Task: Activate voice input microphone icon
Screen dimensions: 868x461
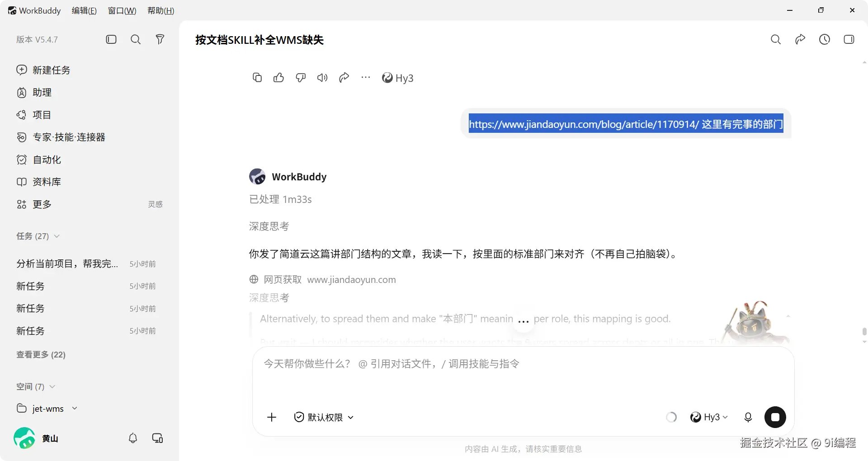Action: [x=748, y=417]
